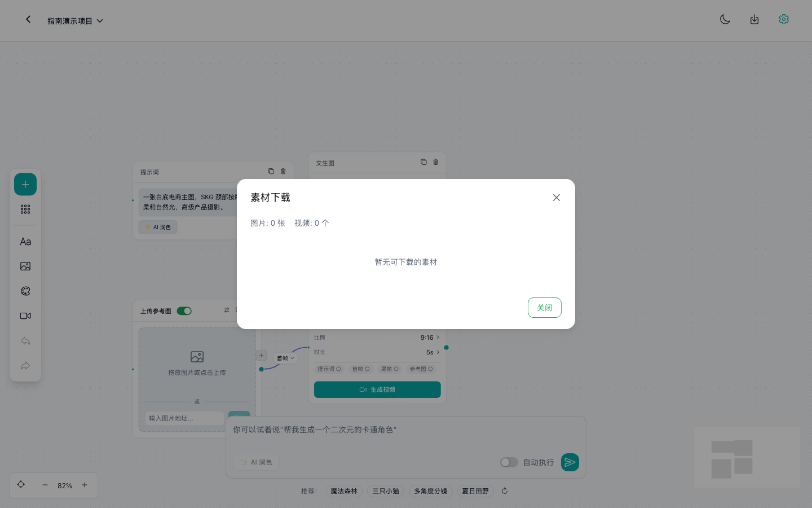This screenshot has height=508, width=812.
Task: Zoom out with the minus button
Action: [x=45, y=485]
